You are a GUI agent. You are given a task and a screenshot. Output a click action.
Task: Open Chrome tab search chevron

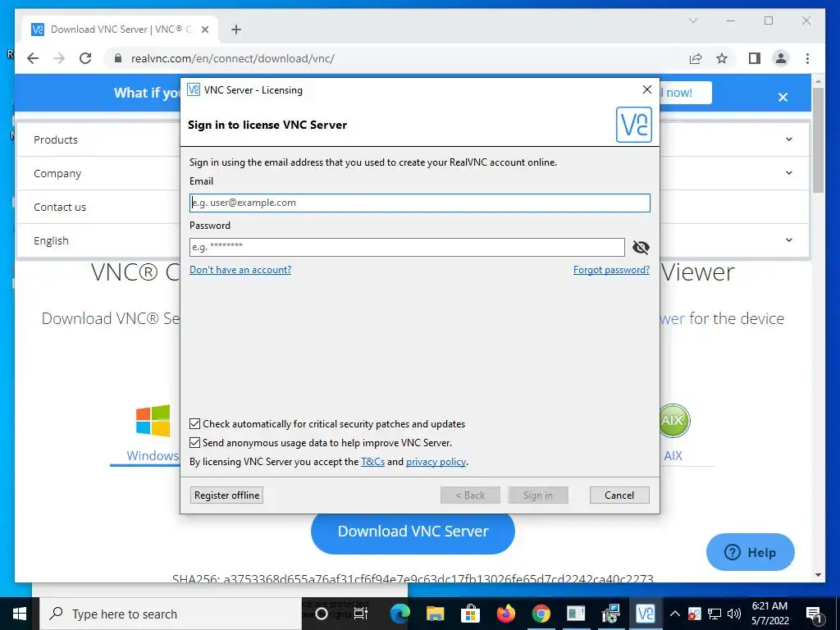(693, 21)
